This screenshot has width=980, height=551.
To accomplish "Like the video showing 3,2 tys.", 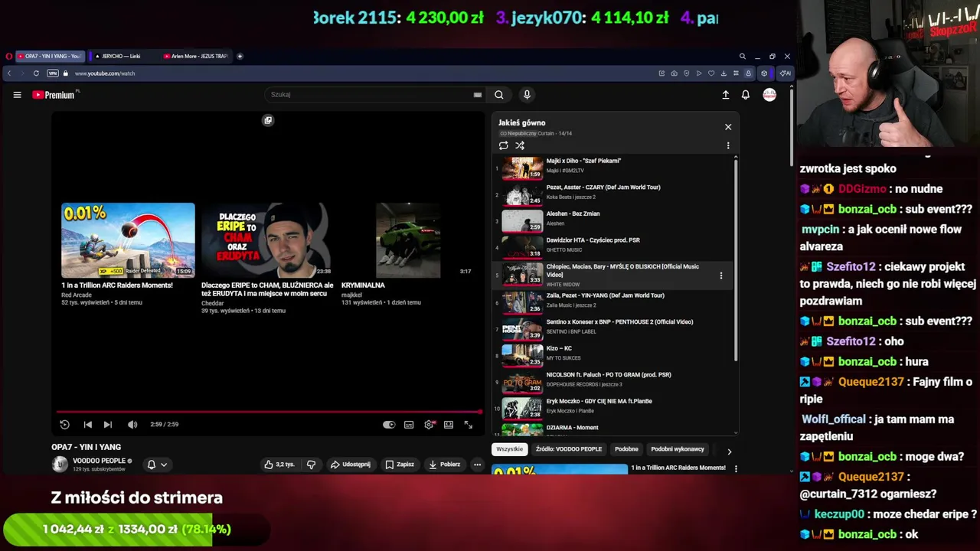I will tap(279, 465).
